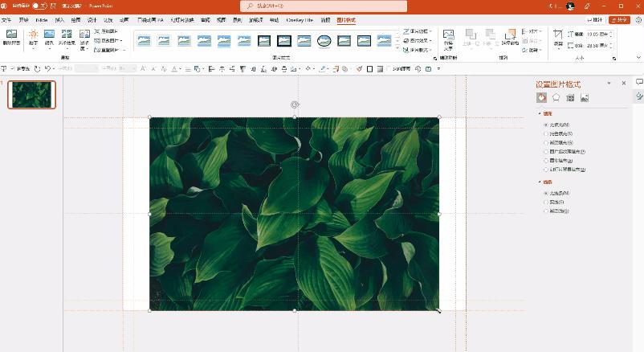Viewport: 644px width, 352px height.
Task: Select Picture or texture fill radio button
Action: pos(546,152)
